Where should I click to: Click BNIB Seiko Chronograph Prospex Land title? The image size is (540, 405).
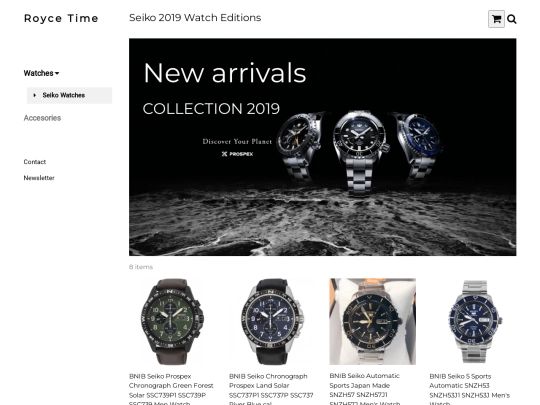pos(271,390)
